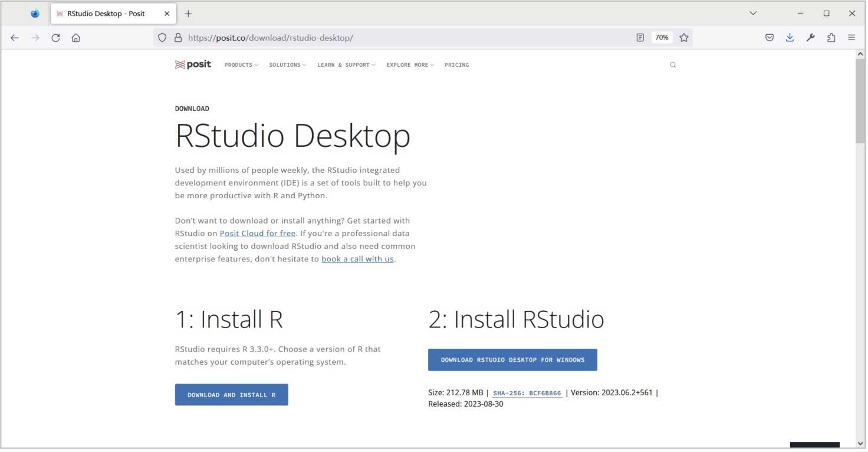Expand the Explore More menu
The height and width of the screenshot is (452, 868).
tap(410, 65)
